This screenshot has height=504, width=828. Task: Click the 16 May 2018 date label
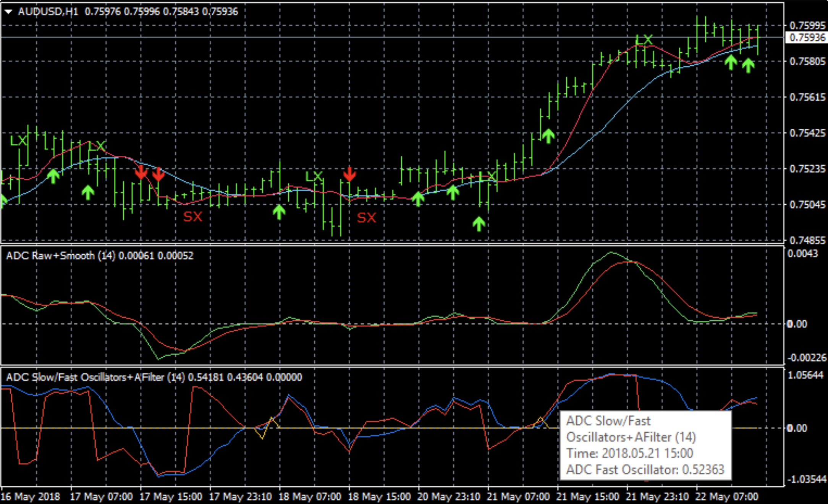click(31, 497)
